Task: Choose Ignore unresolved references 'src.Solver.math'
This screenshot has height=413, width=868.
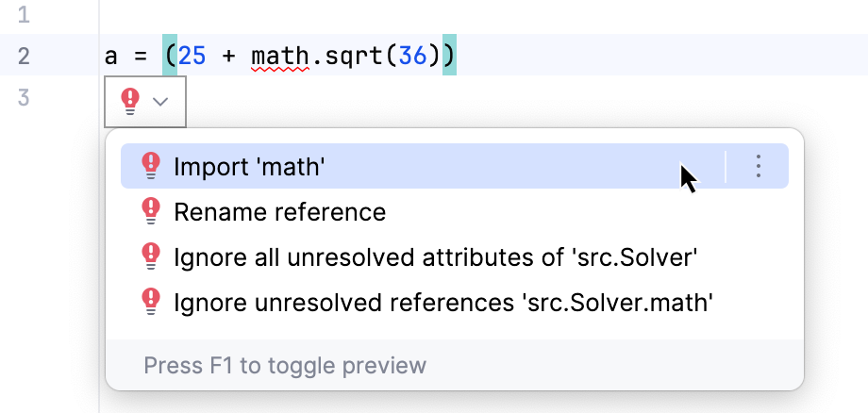Action: (x=442, y=302)
